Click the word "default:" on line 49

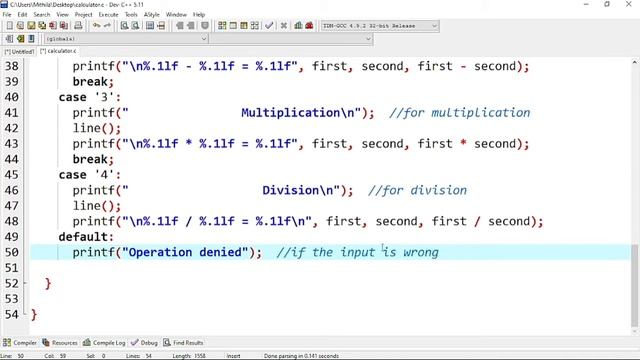pos(86,237)
